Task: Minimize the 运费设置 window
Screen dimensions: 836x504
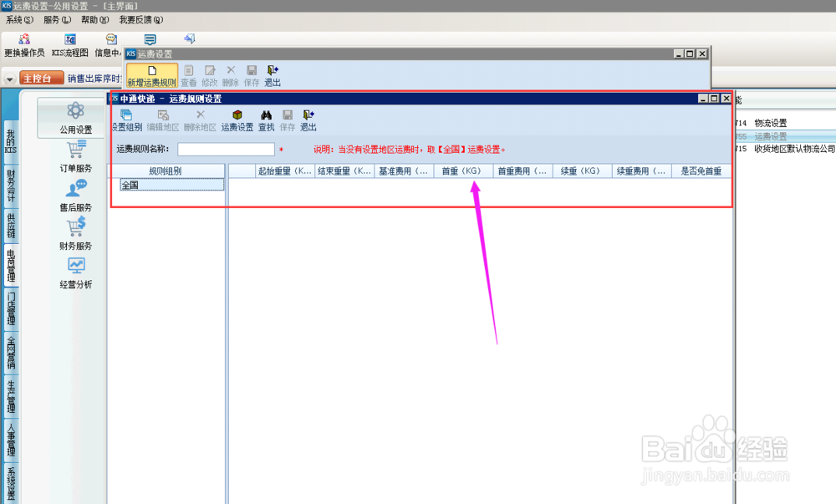Action: (679, 53)
